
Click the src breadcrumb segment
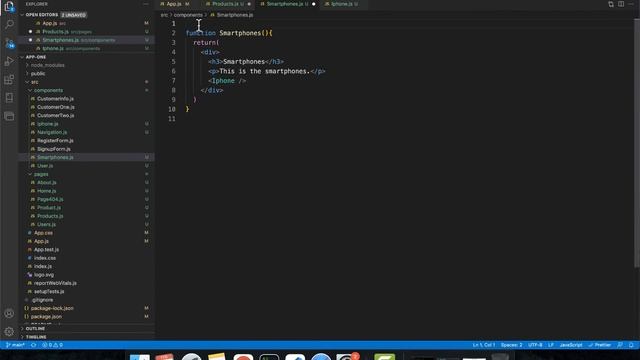tap(164, 15)
